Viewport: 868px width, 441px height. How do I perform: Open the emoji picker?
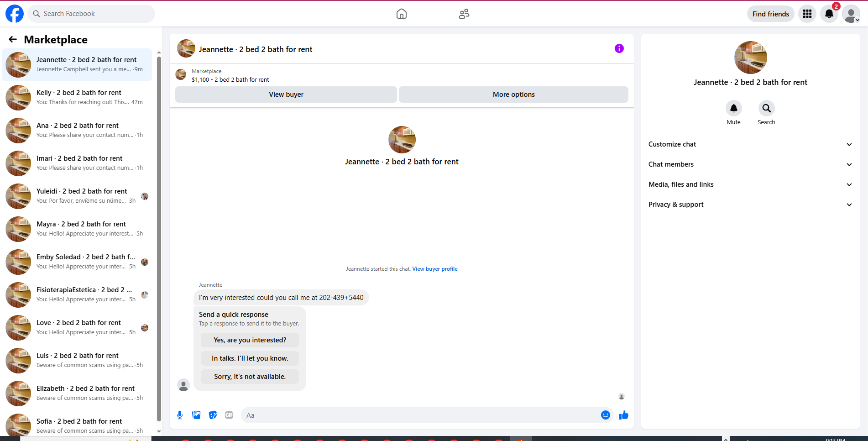click(x=606, y=415)
